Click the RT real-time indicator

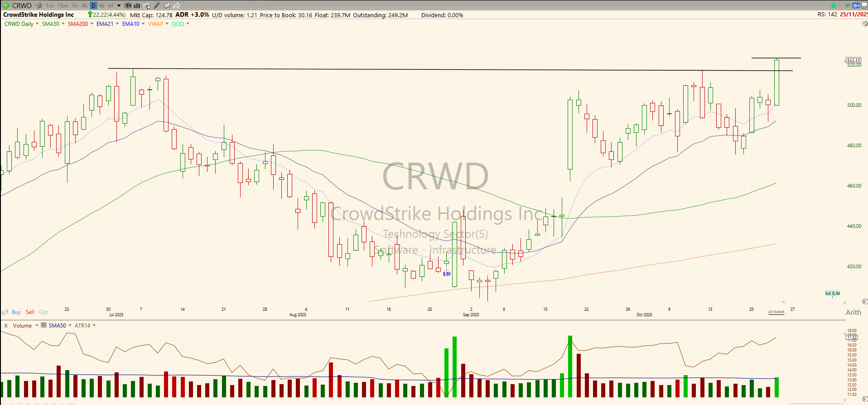[x=848, y=5]
